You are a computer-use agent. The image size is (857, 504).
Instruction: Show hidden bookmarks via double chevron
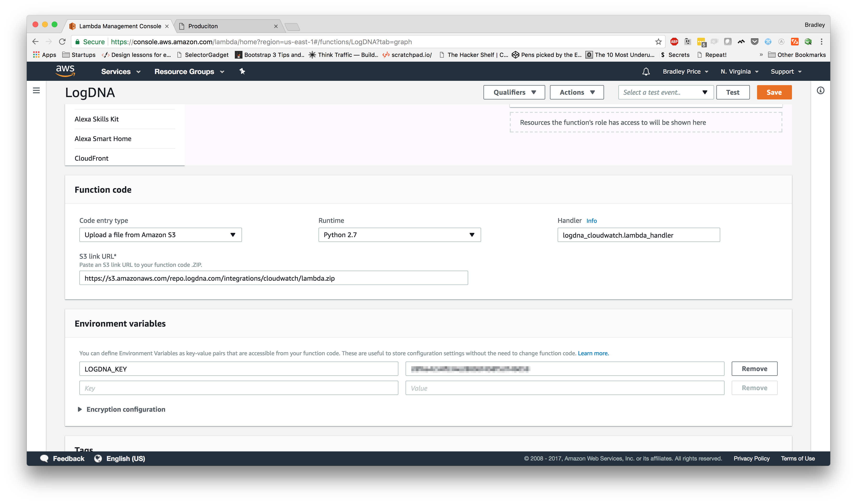point(761,55)
